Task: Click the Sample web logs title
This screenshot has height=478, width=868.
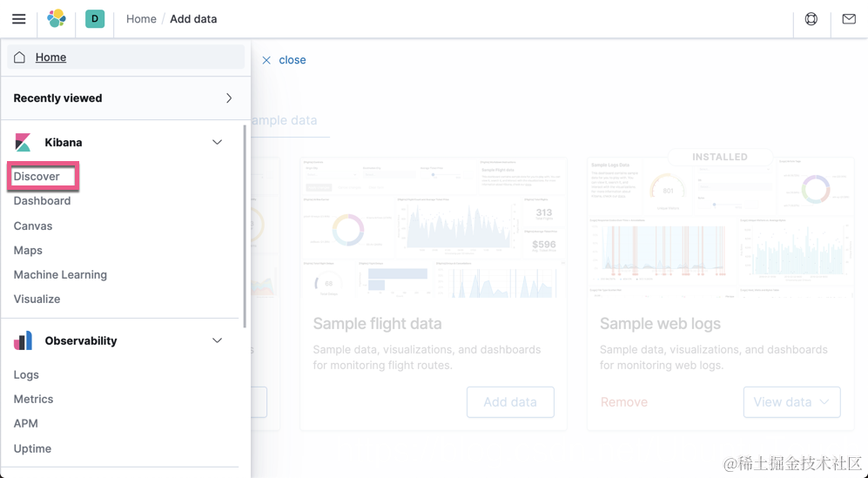Action: pyautogui.click(x=660, y=324)
